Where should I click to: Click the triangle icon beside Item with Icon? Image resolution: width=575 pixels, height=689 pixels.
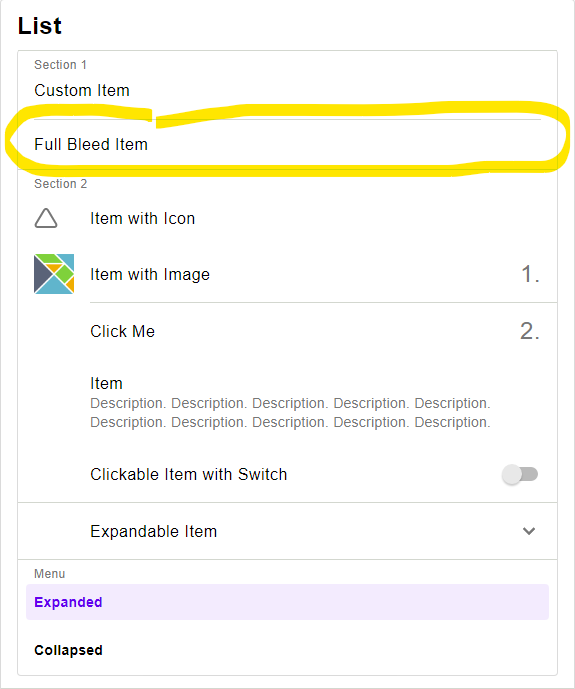[46, 218]
